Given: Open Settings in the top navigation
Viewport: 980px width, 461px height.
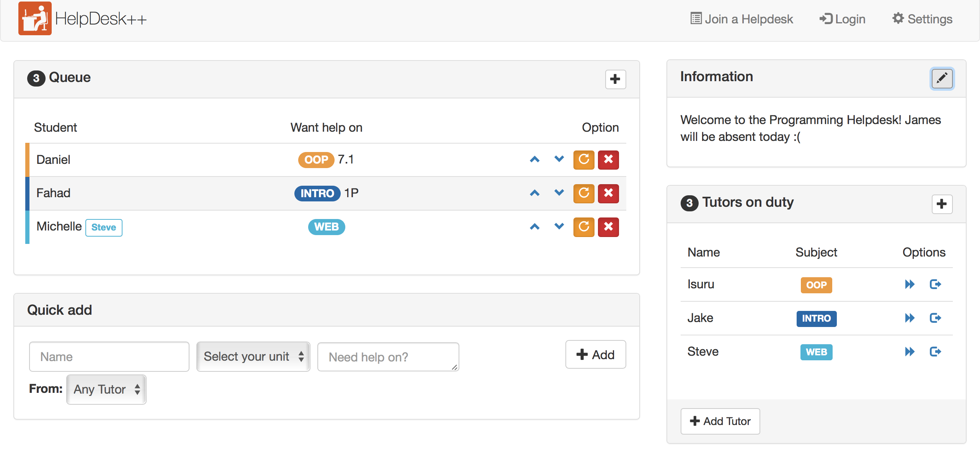Looking at the screenshot, I should point(922,19).
